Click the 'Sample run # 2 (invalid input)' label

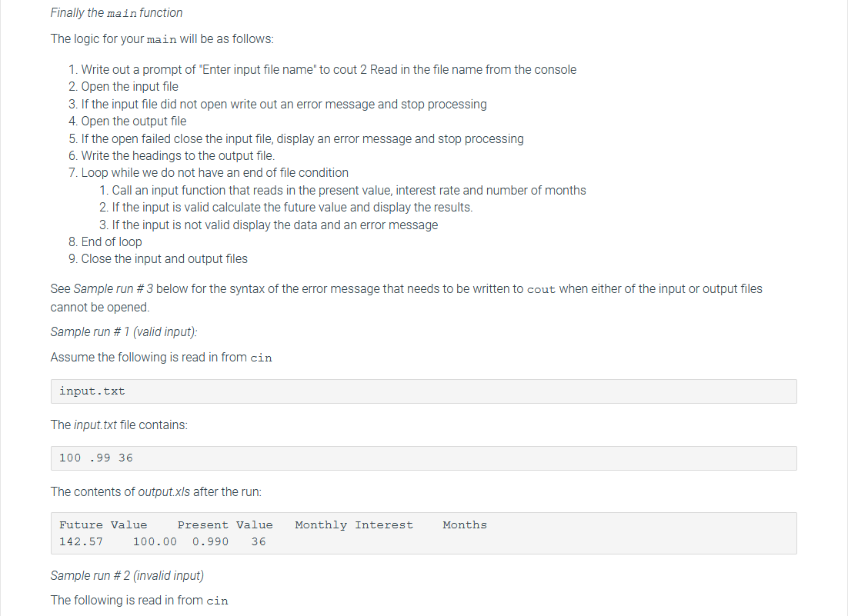click(x=127, y=575)
